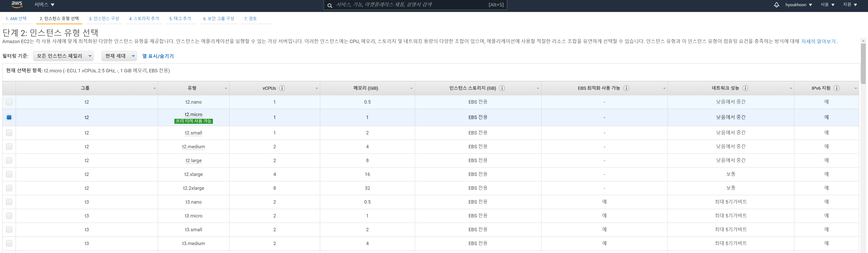This screenshot has height=253, width=868.
Task: Click the EBS optimization info icon
Action: tap(626, 88)
